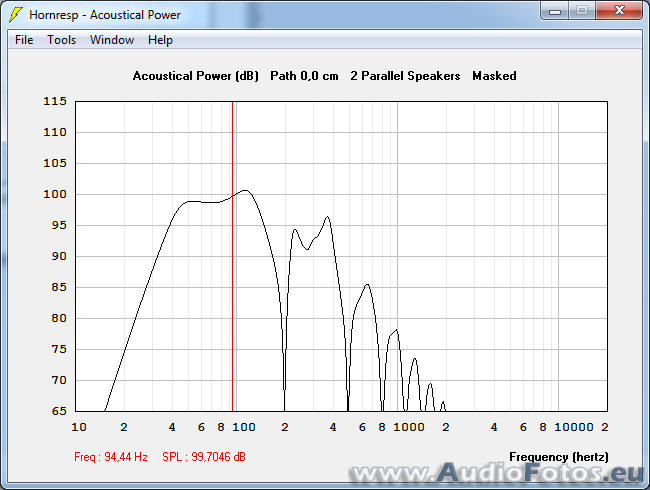Open the Window menu

tap(112, 40)
